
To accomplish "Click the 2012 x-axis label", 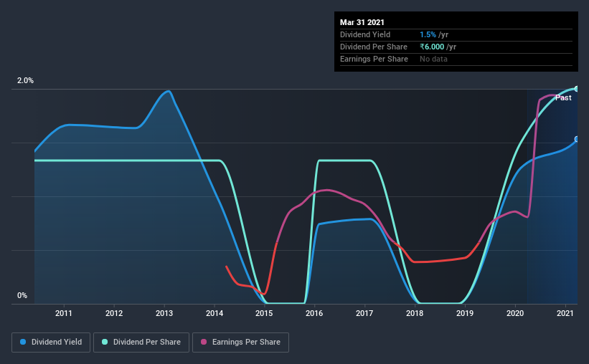I will pyautogui.click(x=114, y=313).
